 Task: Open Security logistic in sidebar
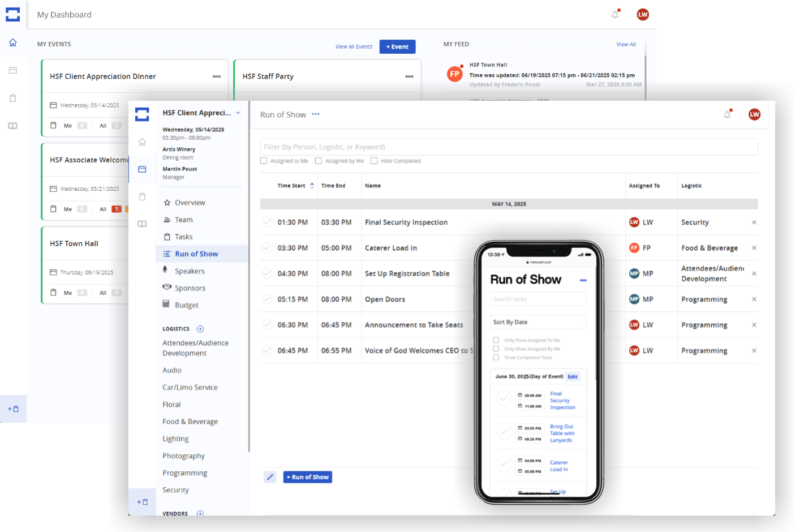coord(175,490)
